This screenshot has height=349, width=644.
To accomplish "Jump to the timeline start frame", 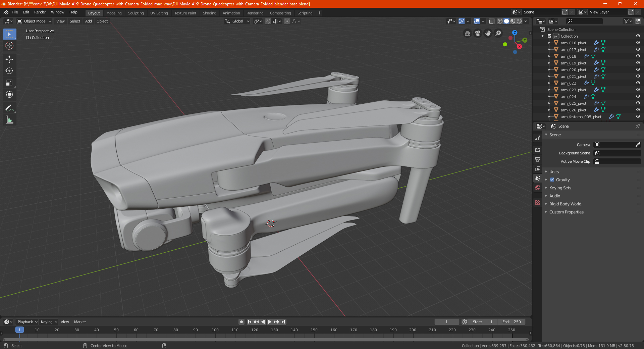I will coord(250,322).
